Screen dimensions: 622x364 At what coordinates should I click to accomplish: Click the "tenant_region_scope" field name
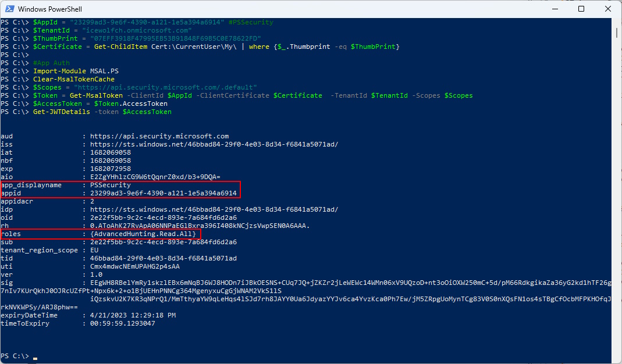click(39, 250)
